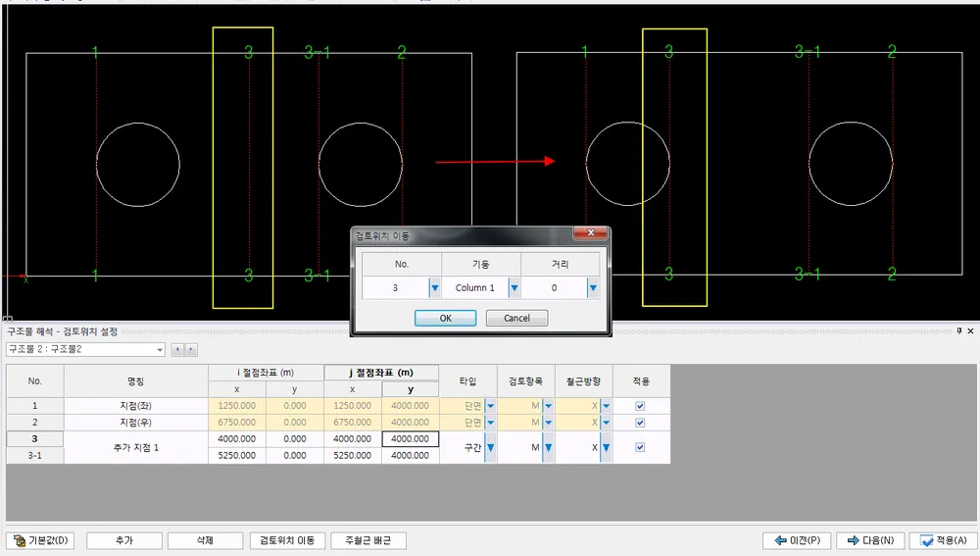Click i절점 x cell 5250.000 in row 3-1
This screenshot has width=980, height=556.
click(x=237, y=455)
